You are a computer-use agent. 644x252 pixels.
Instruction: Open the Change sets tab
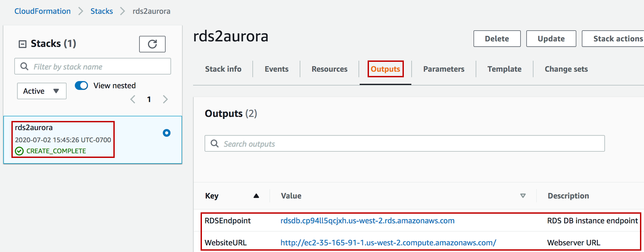[566, 69]
